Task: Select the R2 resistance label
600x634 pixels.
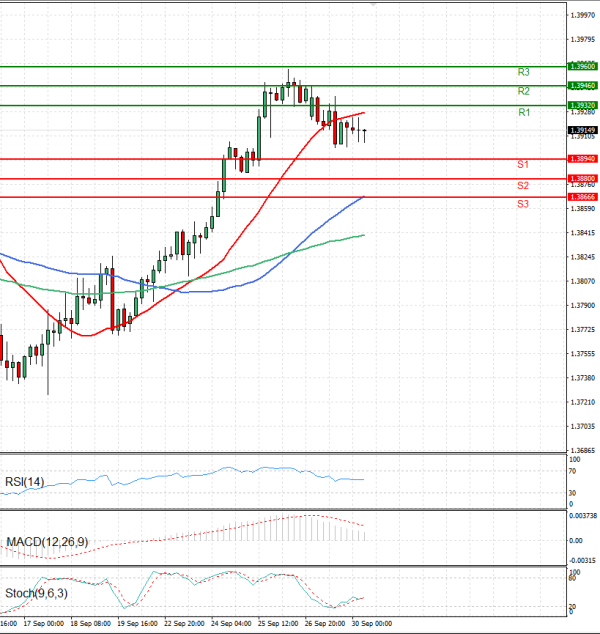Action: click(x=523, y=92)
